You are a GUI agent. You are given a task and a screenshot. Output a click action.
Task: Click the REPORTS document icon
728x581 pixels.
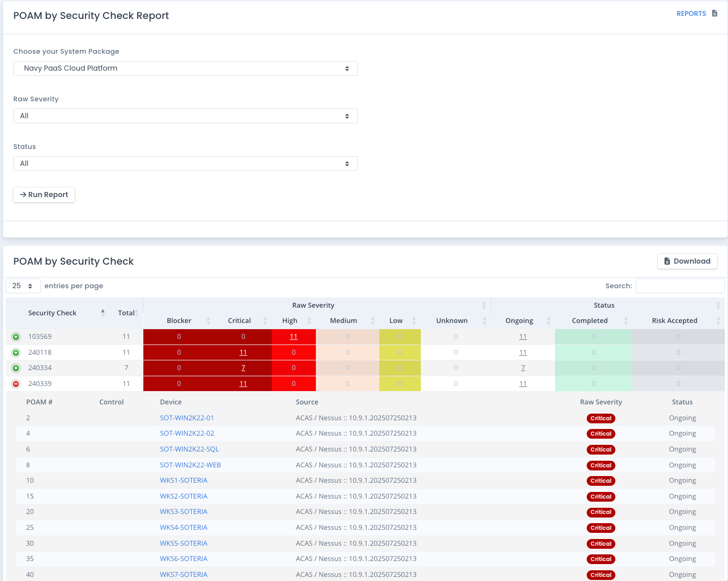coord(715,13)
